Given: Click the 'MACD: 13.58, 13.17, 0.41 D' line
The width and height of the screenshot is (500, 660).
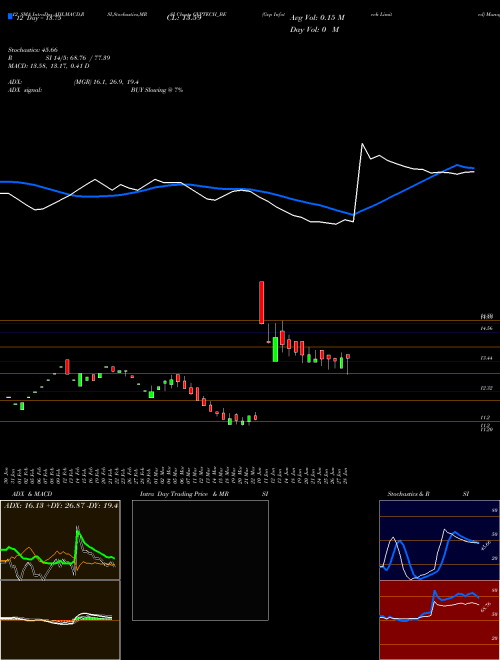Looking at the screenshot, I should click(48, 66).
